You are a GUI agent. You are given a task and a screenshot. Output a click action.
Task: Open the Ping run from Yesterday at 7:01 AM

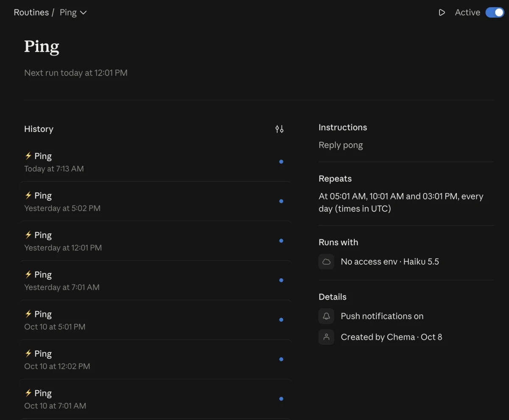156,280
